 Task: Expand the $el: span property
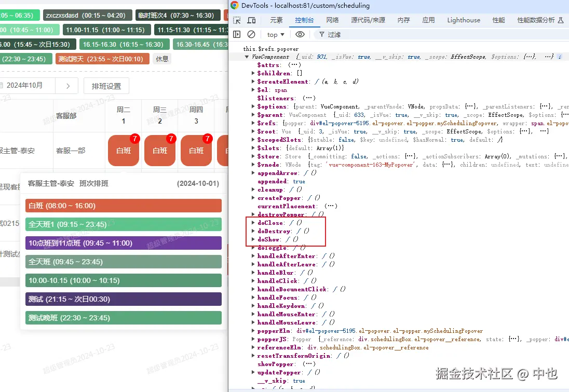click(253, 90)
